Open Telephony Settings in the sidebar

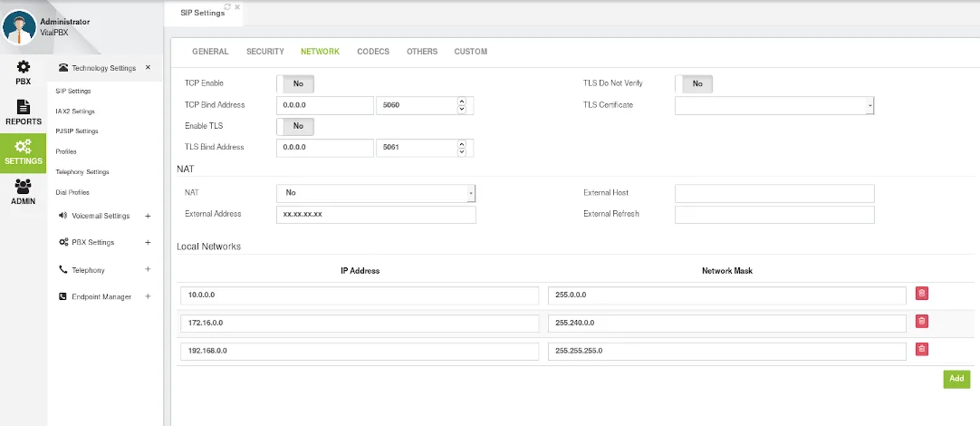coord(82,172)
